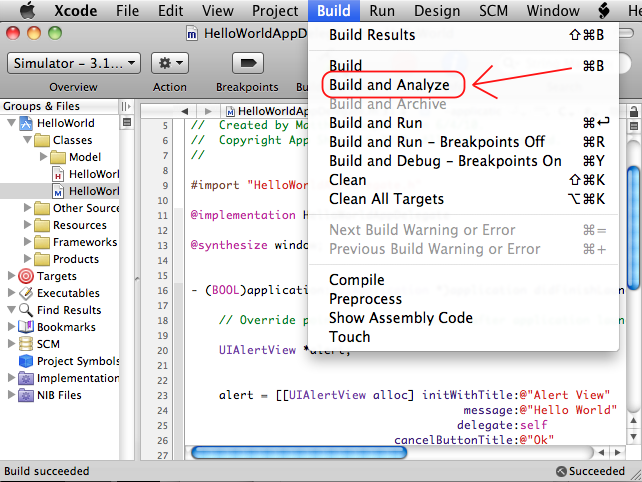Choose Build and Run – Breakpoints Off

click(463, 142)
